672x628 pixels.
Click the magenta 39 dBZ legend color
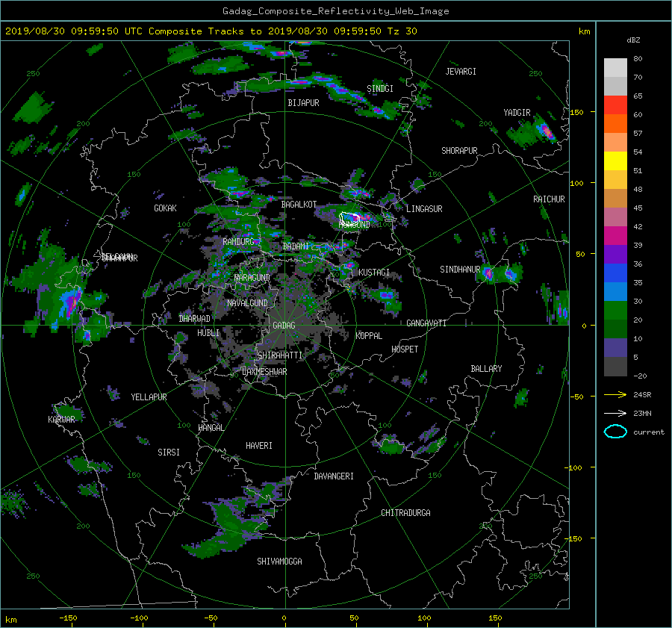(615, 235)
